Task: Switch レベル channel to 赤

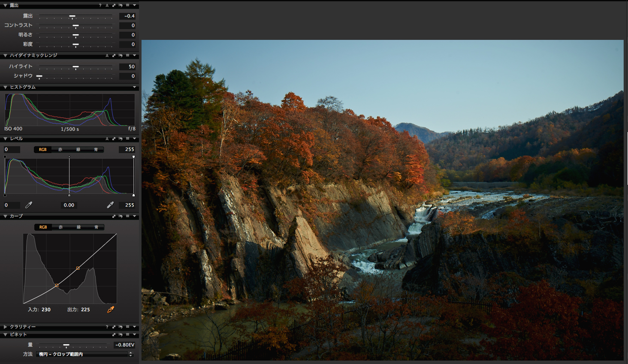Action: (x=60, y=150)
